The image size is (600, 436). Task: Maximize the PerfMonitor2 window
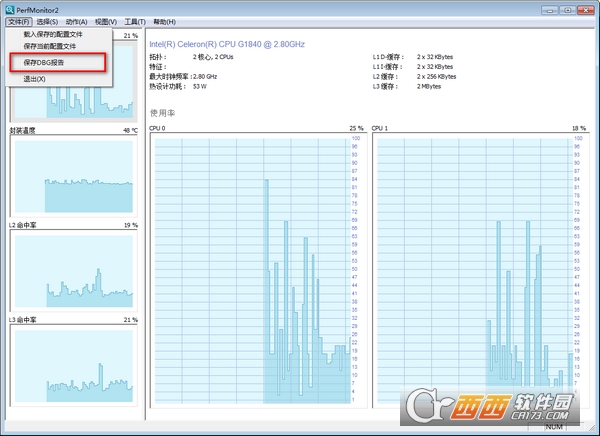click(x=567, y=10)
